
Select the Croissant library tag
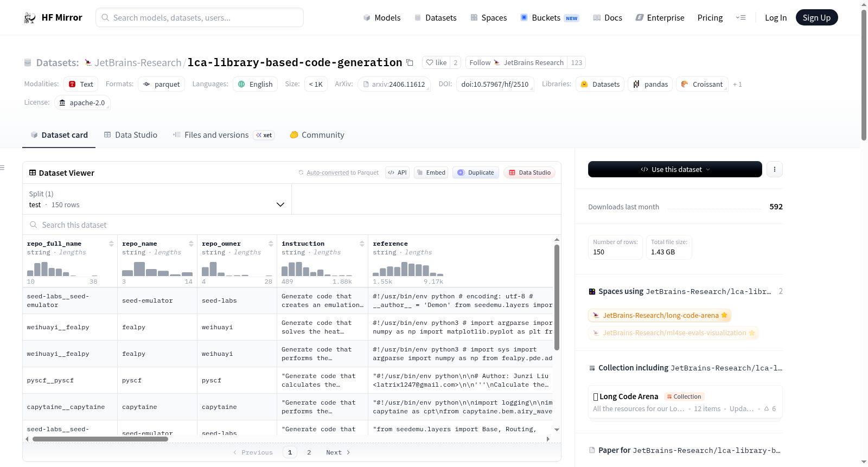coord(702,84)
